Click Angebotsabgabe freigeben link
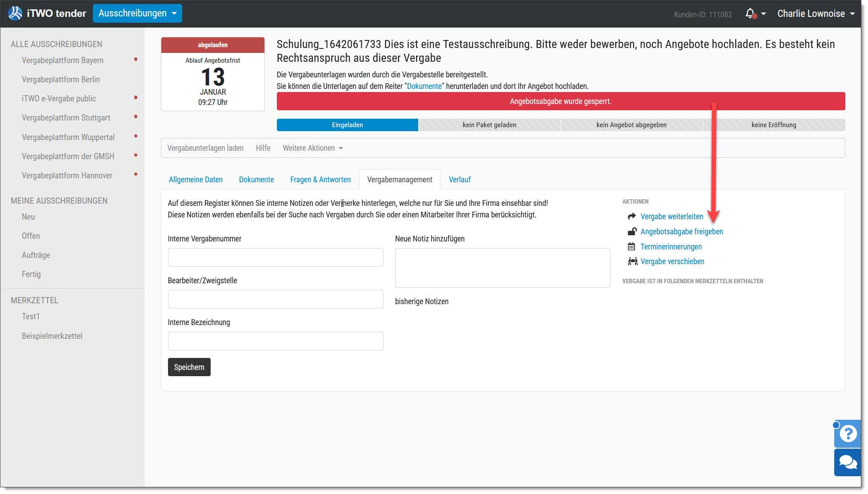 pyautogui.click(x=682, y=232)
